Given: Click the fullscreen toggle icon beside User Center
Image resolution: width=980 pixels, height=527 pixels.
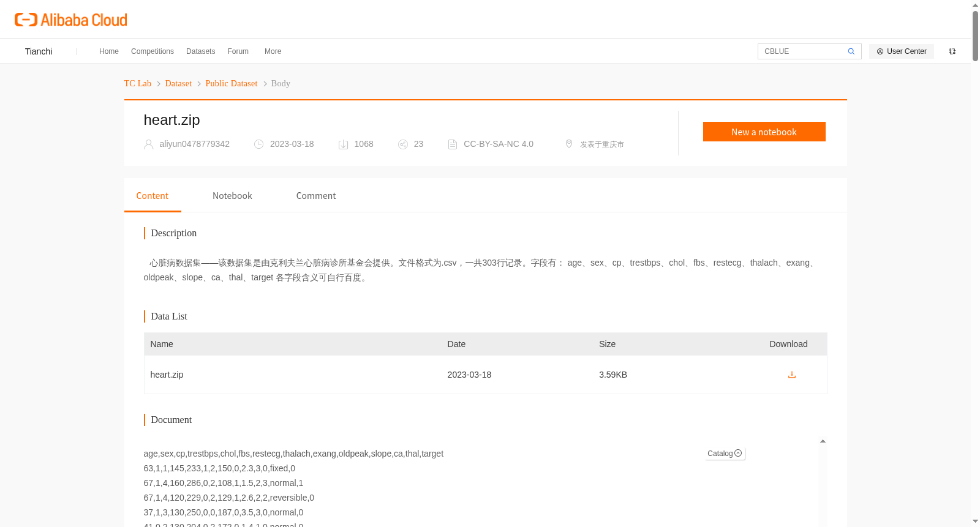Looking at the screenshot, I should tap(952, 51).
